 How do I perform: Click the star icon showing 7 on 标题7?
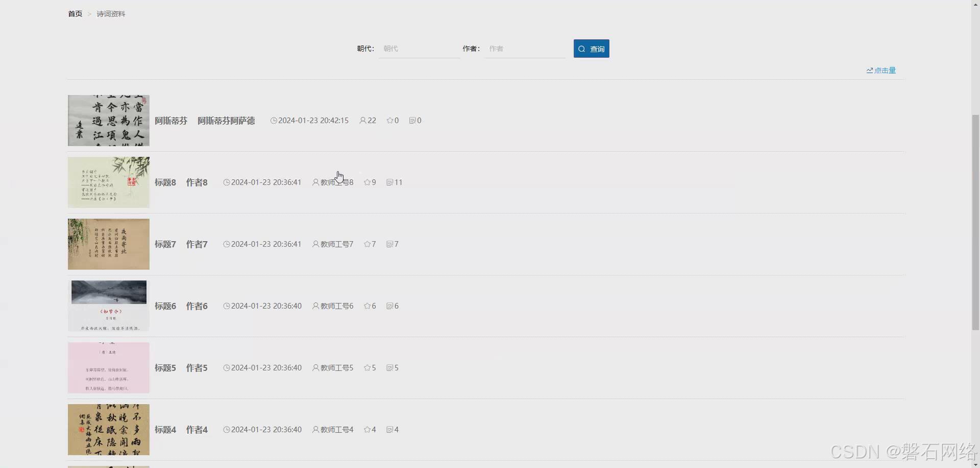367,244
